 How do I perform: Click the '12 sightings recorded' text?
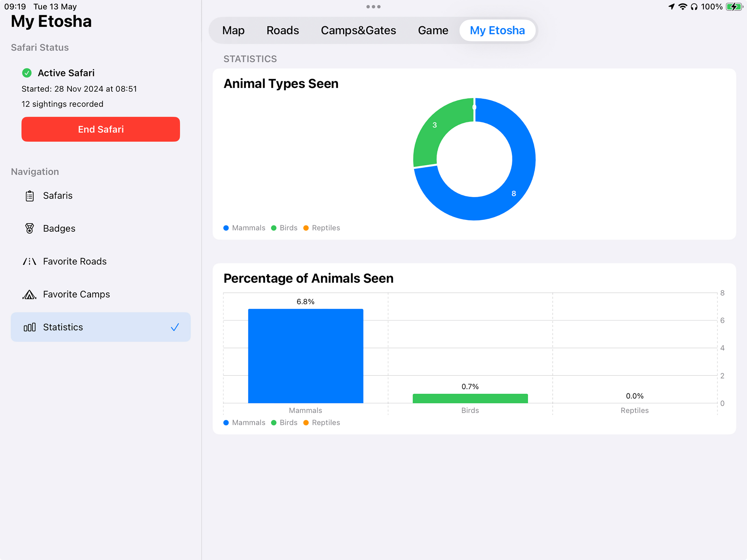click(62, 104)
